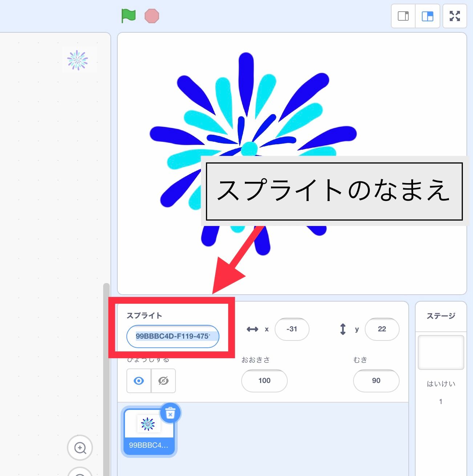Click the おおきさ size value field

(264, 381)
